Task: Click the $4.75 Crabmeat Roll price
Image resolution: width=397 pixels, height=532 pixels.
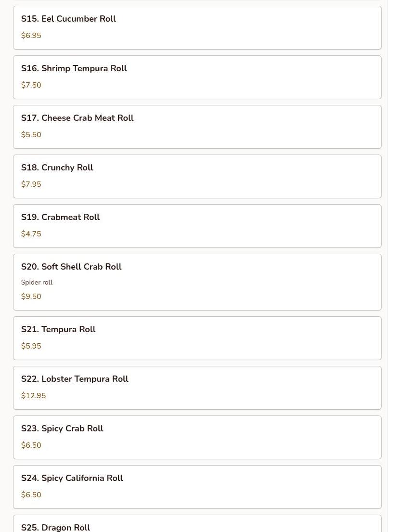Action: (x=31, y=234)
